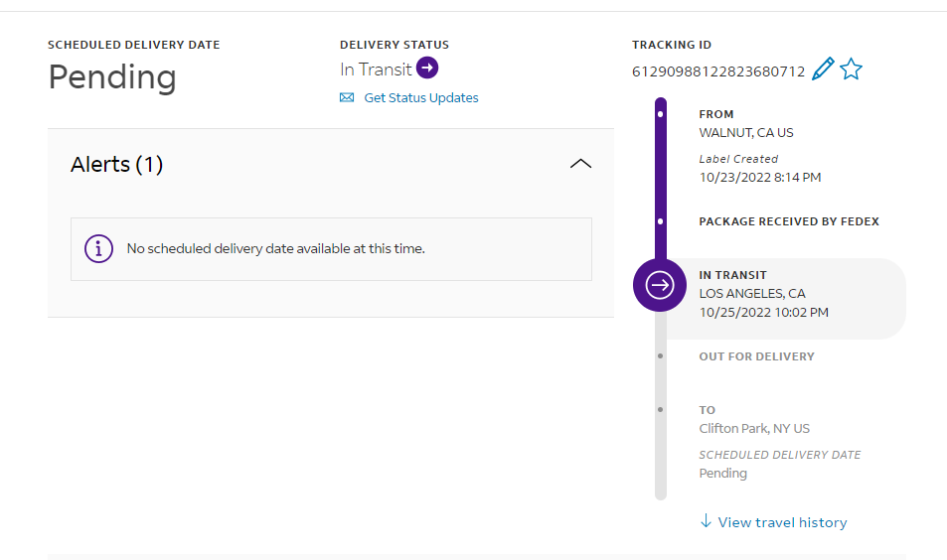Select the tracking ID number text

tap(718, 71)
